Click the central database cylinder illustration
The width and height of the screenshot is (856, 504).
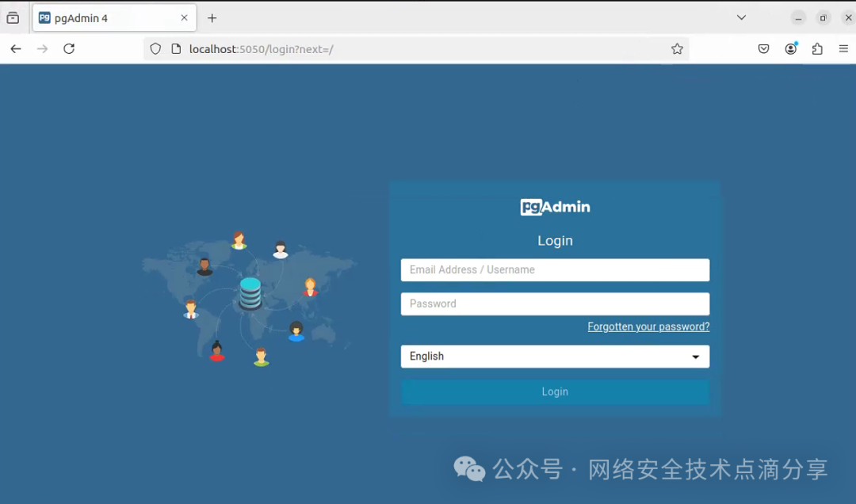click(250, 294)
